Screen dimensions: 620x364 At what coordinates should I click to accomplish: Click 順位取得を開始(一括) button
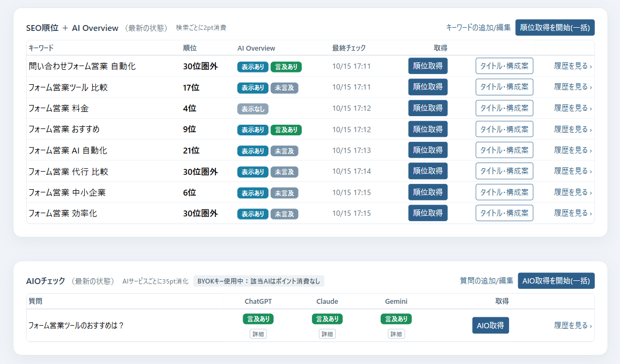point(555,28)
